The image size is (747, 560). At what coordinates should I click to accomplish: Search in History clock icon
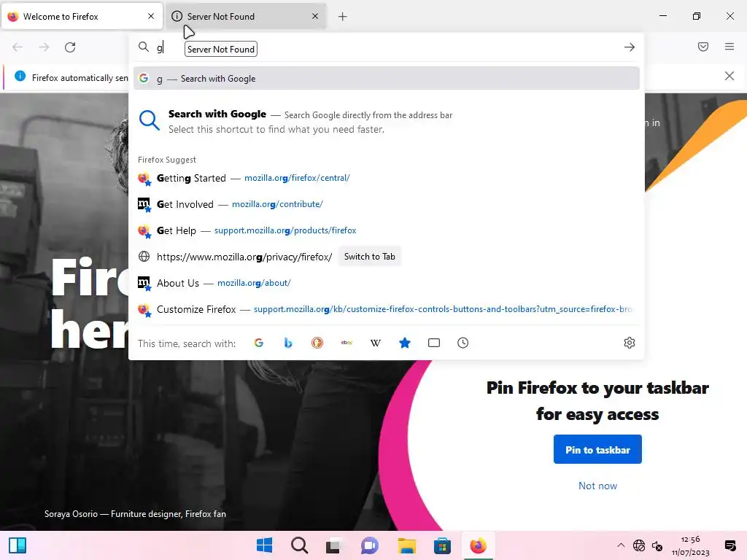(462, 343)
